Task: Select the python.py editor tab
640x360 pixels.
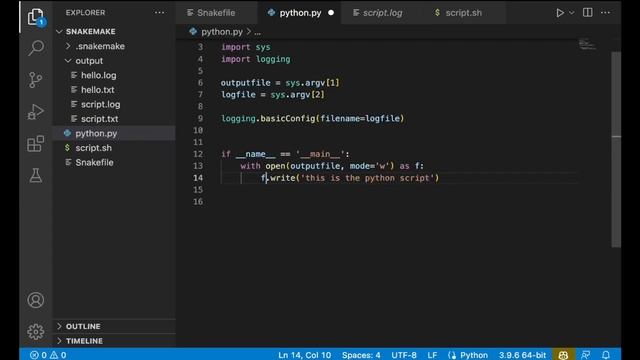Action: (x=300, y=13)
